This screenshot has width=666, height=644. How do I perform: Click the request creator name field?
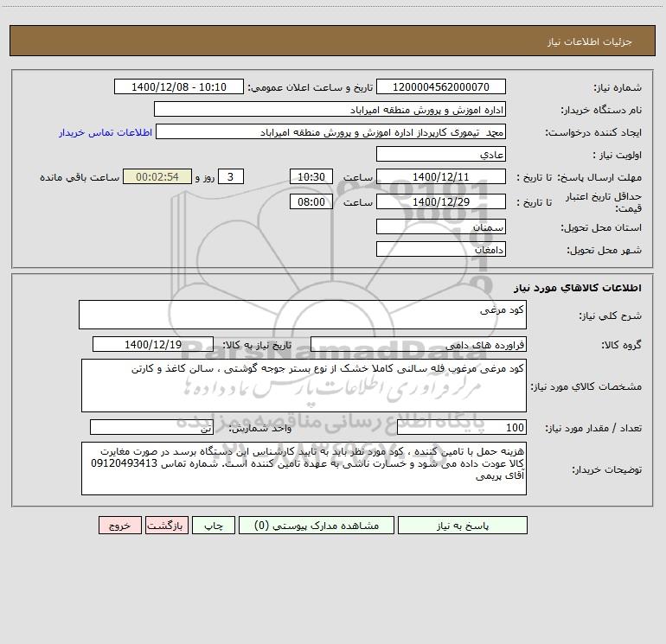(x=330, y=131)
